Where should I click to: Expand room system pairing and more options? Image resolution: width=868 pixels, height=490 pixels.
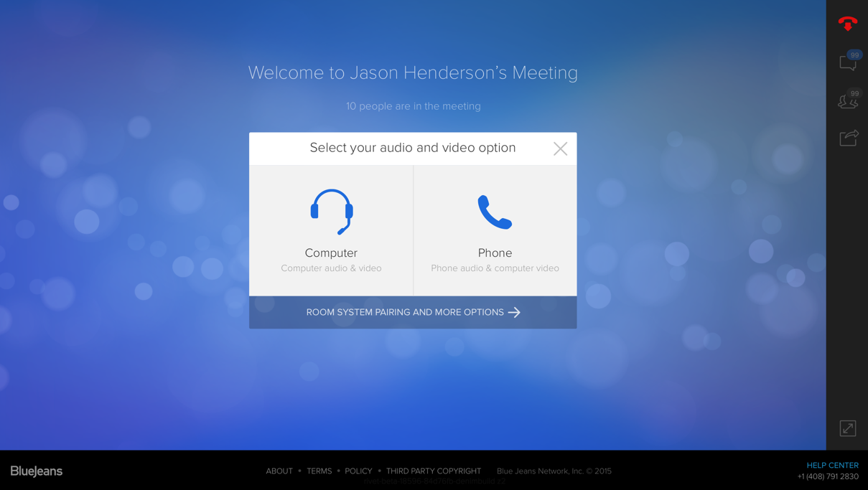[413, 313]
